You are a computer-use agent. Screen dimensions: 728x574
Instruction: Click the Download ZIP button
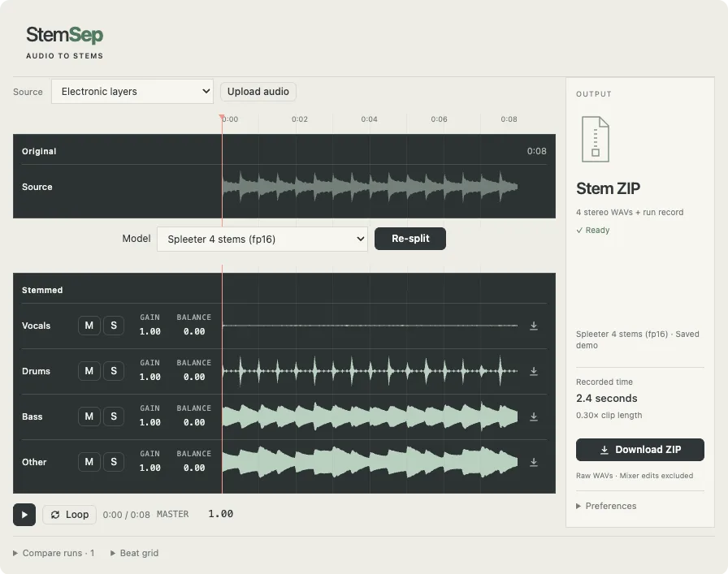point(640,450)
